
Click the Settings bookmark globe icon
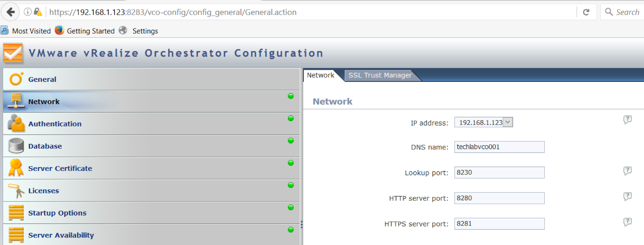[123, 30]
